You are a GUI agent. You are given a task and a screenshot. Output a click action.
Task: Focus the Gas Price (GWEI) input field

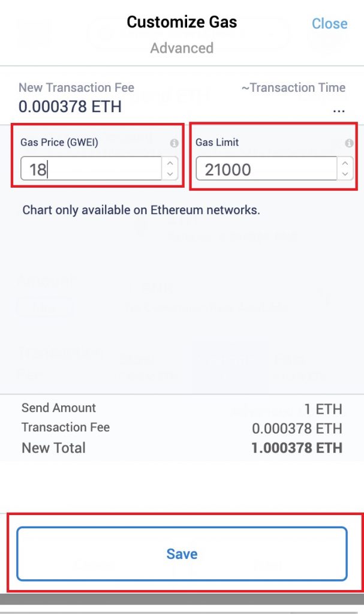(91, 168)
